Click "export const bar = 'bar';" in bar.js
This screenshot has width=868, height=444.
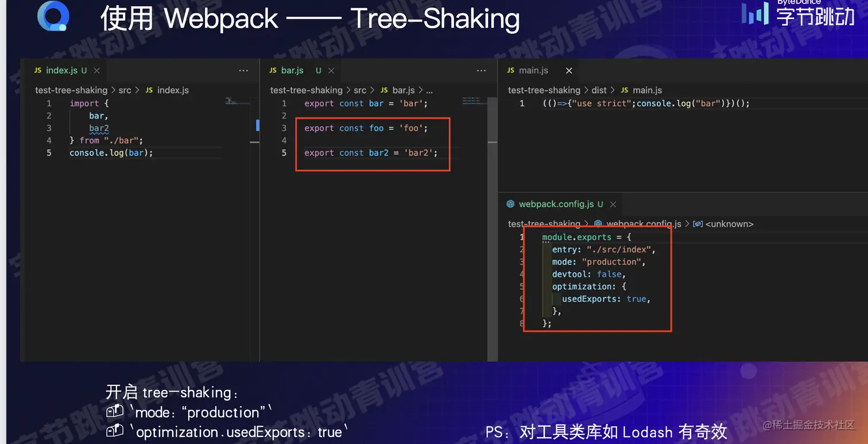pyautogui.click(x=366, y=103)
